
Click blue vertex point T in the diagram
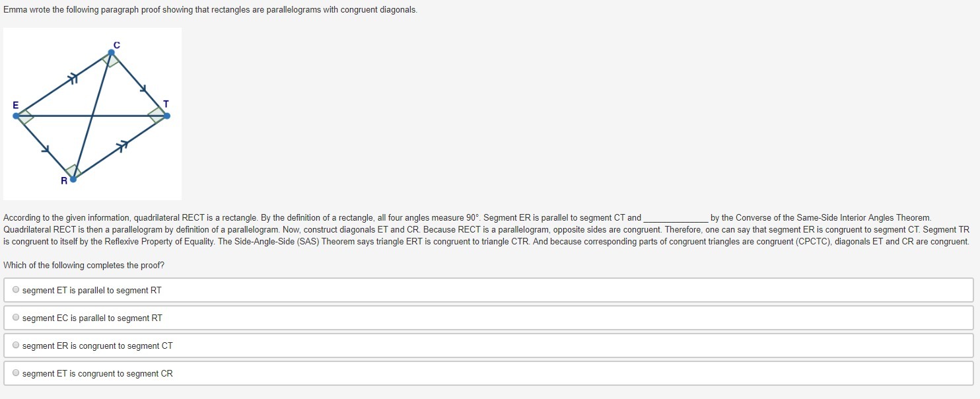166,116
